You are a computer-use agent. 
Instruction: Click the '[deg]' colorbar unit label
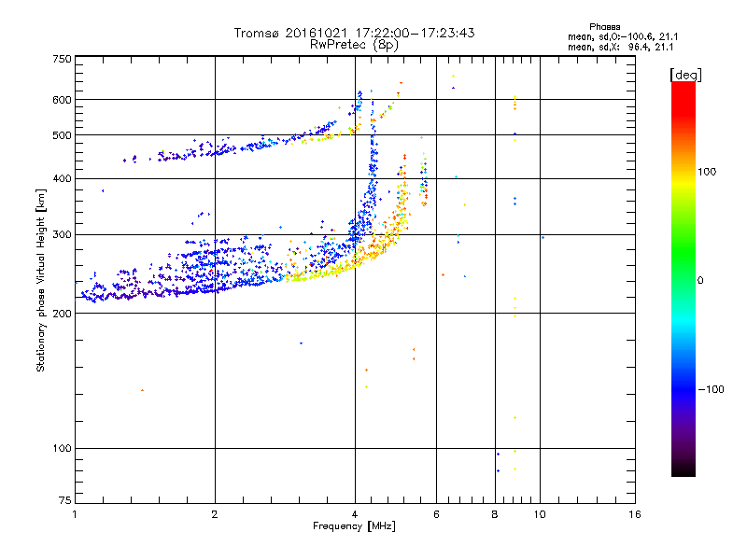[685, 75]
